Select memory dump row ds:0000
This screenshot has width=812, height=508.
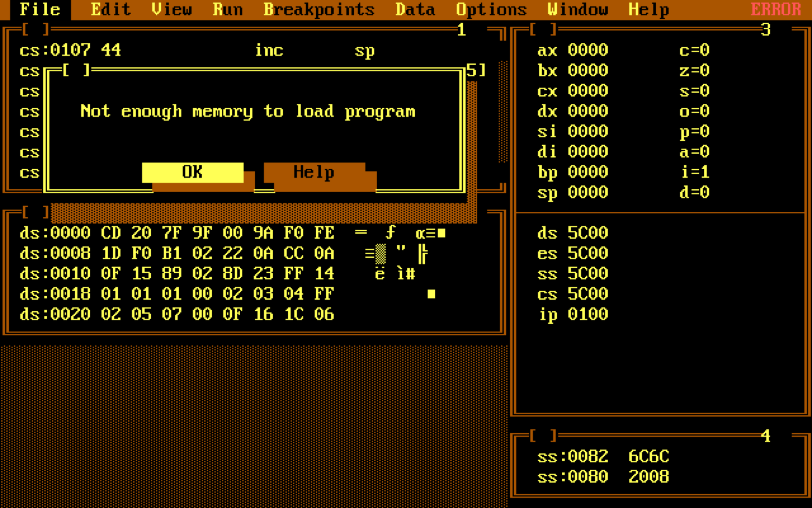tap(232, 233)
